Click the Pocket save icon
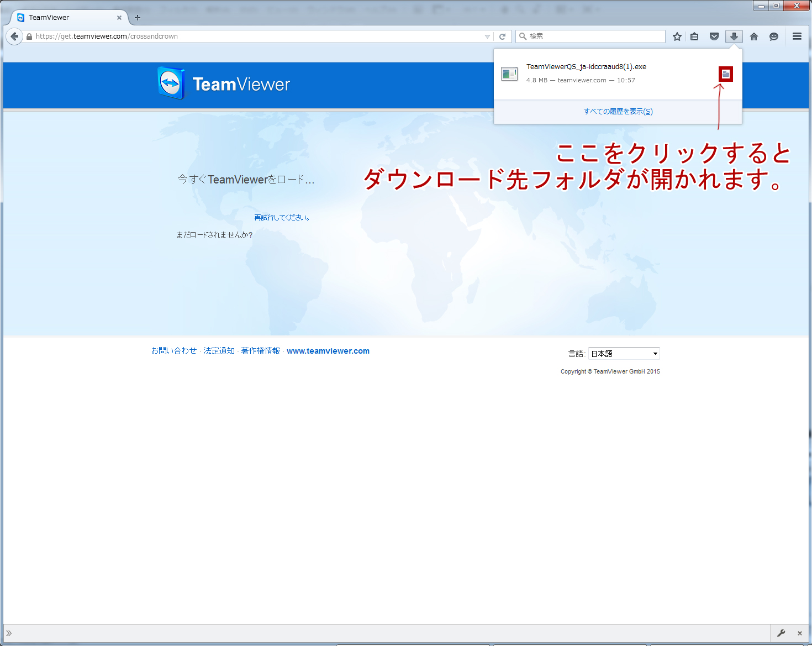 [714, 36]
